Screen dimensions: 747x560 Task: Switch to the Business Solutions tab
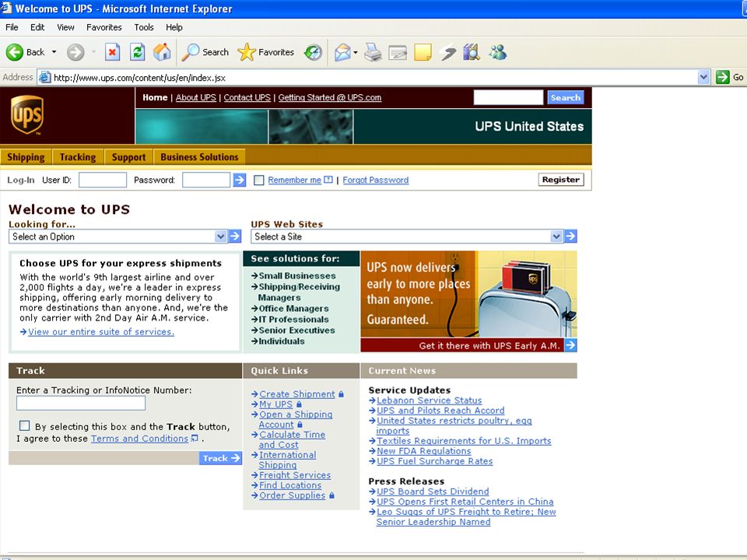coord(199,156)
